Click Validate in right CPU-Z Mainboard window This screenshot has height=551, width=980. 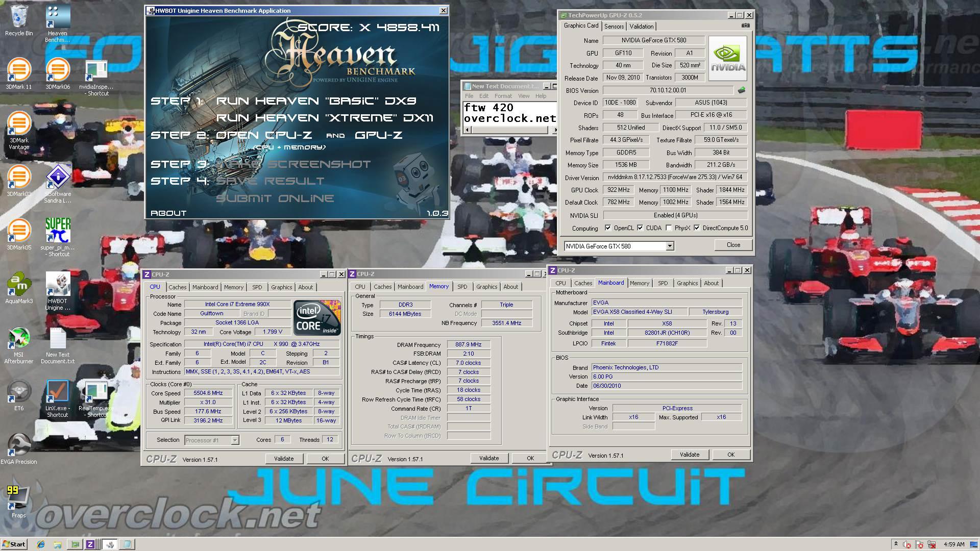pos(690,455)
